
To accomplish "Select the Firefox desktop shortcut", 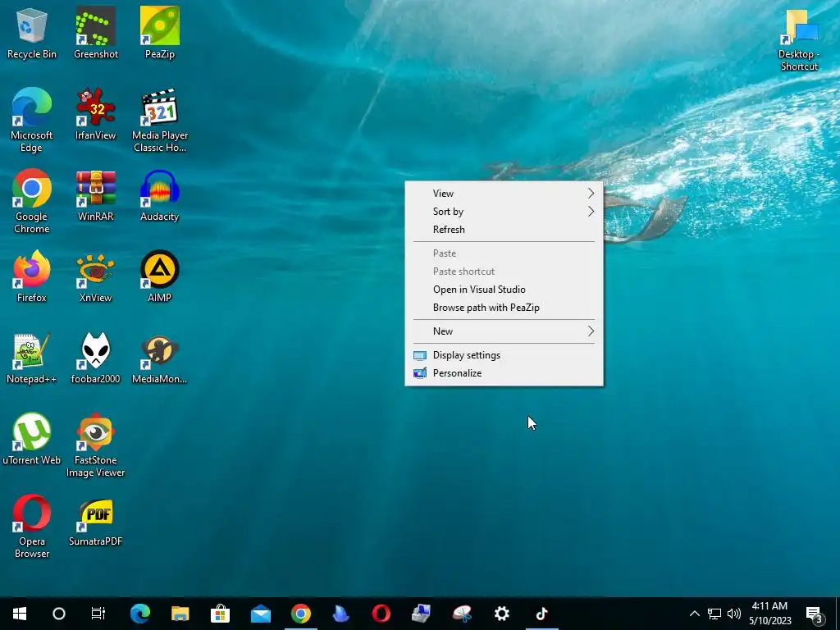I will pos(32,277).
